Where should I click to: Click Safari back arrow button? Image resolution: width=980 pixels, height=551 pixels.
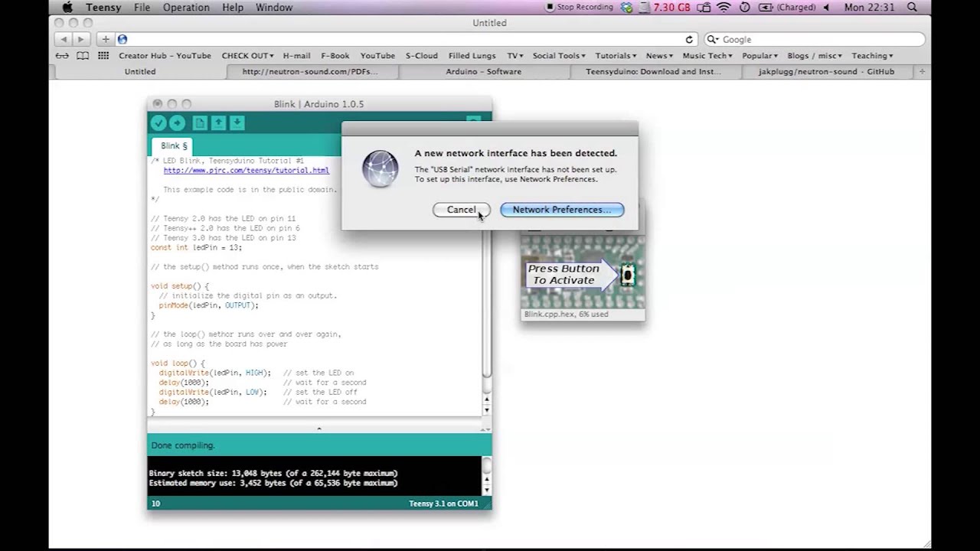tap(64, 39)
